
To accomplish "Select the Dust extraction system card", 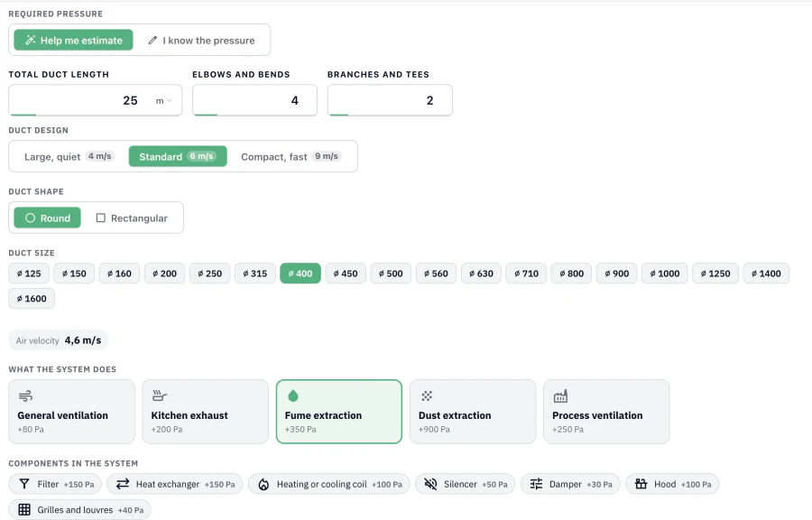I will pyautogui.click(x=473, y=412).
